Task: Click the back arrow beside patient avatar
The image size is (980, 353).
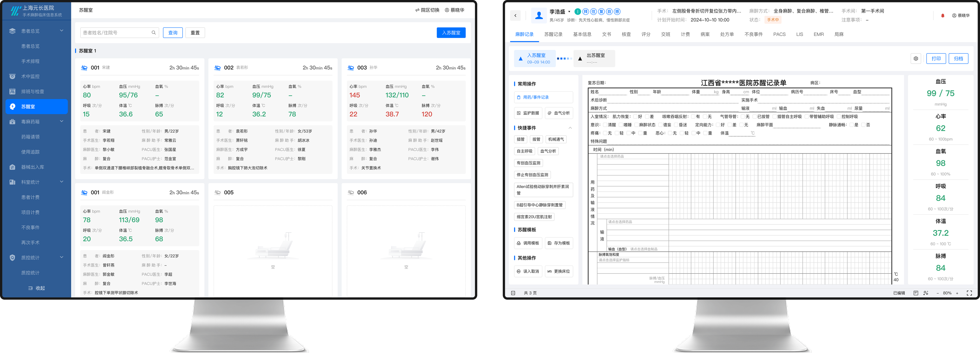Action: tap(516, 16)
